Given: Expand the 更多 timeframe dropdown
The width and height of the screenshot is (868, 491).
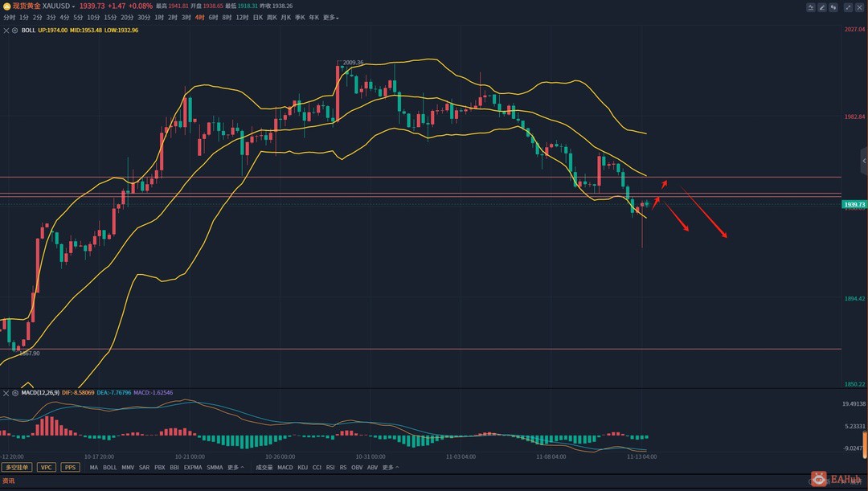Looking at the screenshot, I should [x=330, y=18].
